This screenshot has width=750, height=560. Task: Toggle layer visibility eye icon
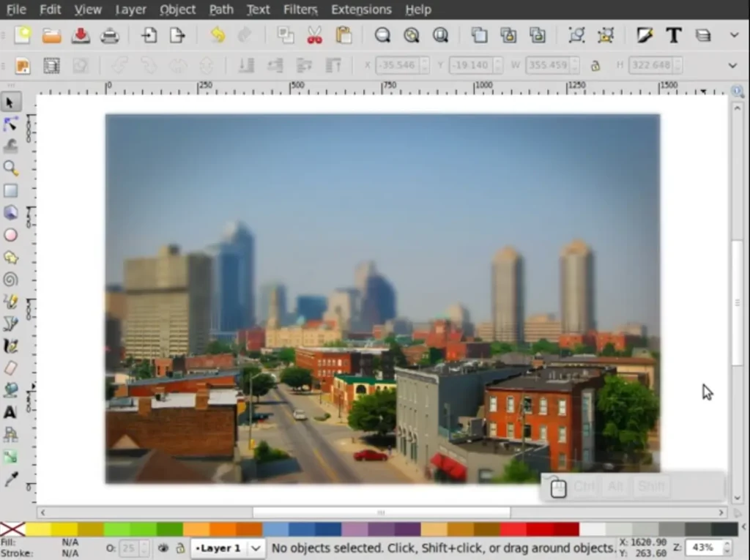click(164, 548)
